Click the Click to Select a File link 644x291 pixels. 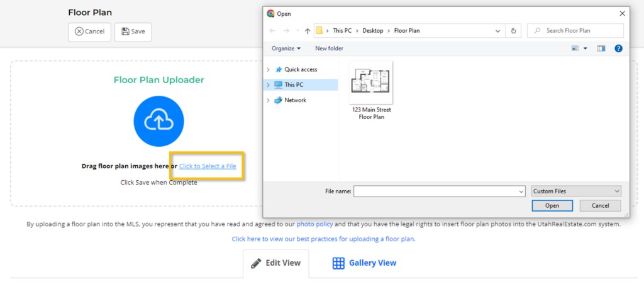click(x=208, y=166)
